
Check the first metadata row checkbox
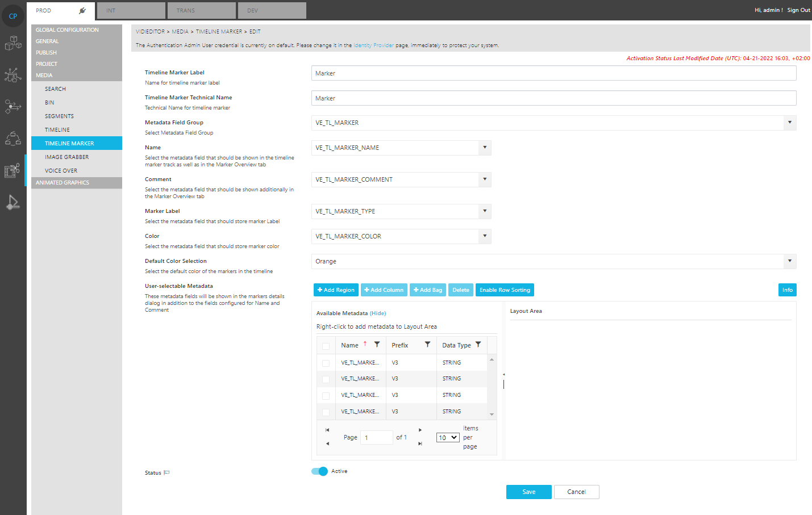[x=326, y=363]
